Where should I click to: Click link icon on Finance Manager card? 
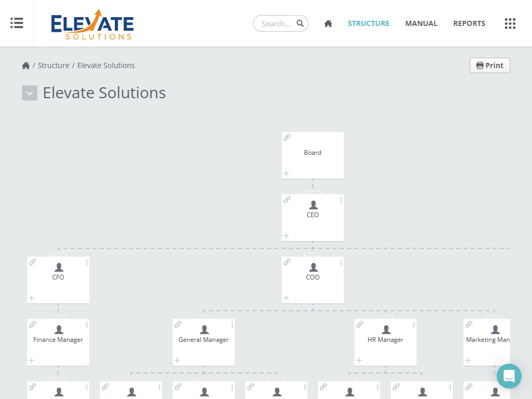(33, 324)
